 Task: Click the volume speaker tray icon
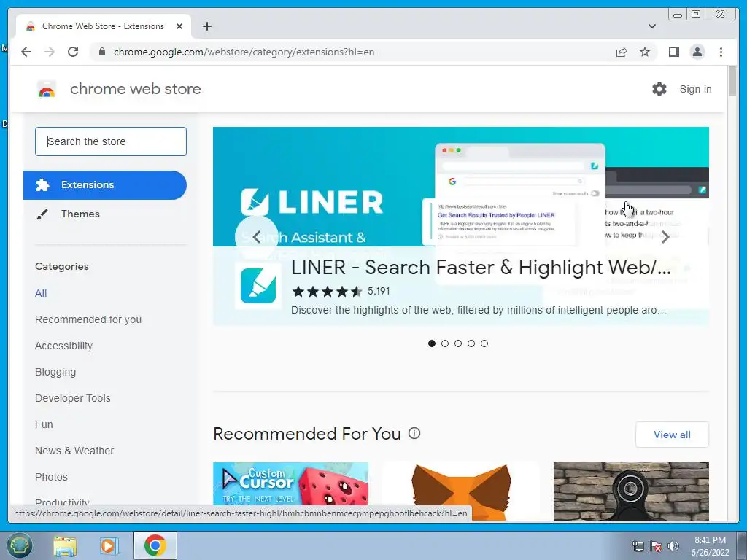(x=673, y=546)
